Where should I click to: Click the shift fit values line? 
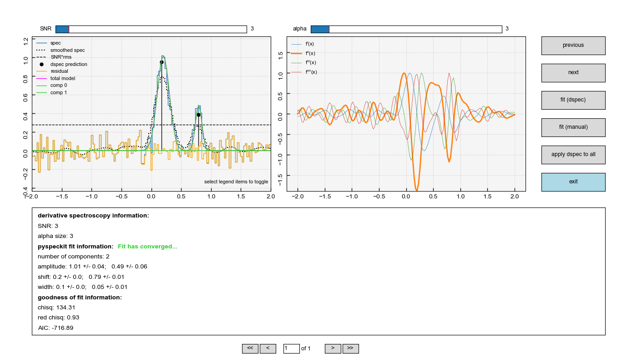[x=81, y=277]
